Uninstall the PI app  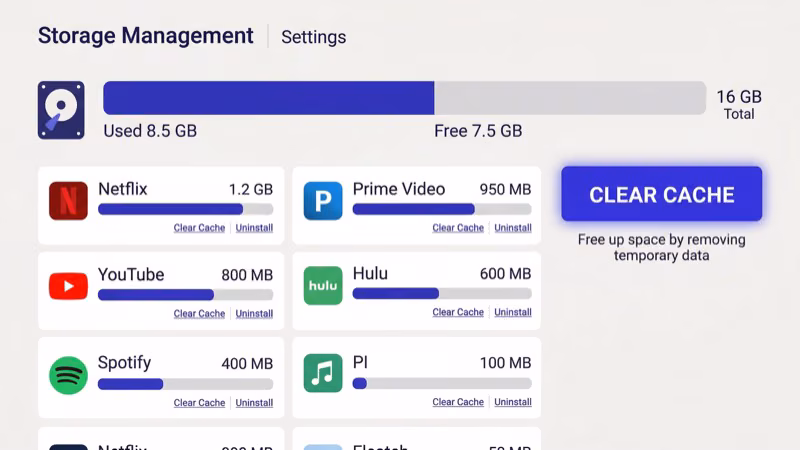(x=513, y=402)
